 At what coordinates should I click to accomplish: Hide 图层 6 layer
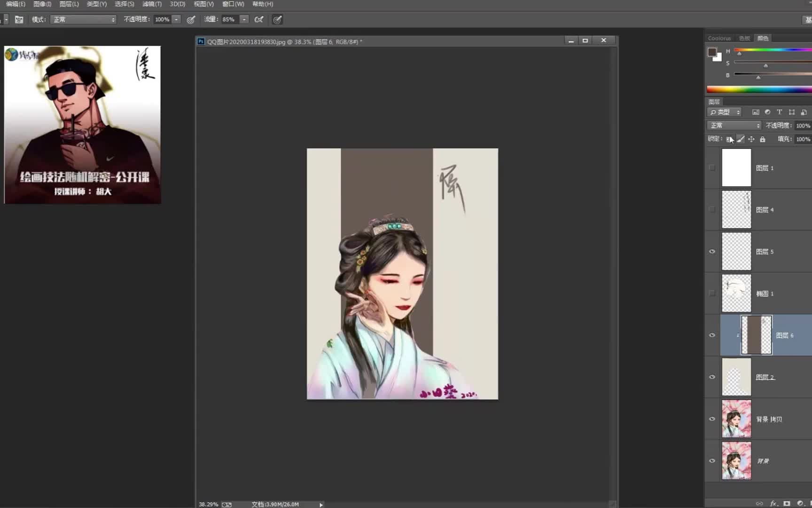pyautogui.click(x=712, y=335)
